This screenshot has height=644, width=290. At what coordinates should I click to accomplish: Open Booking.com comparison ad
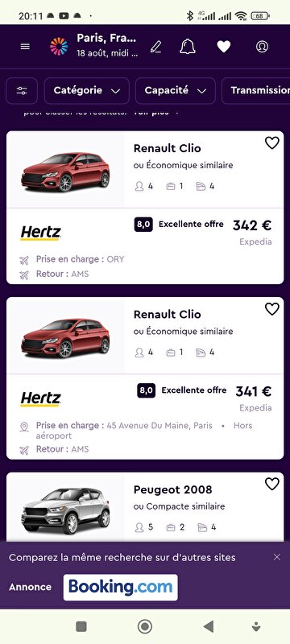coord(120,588)
